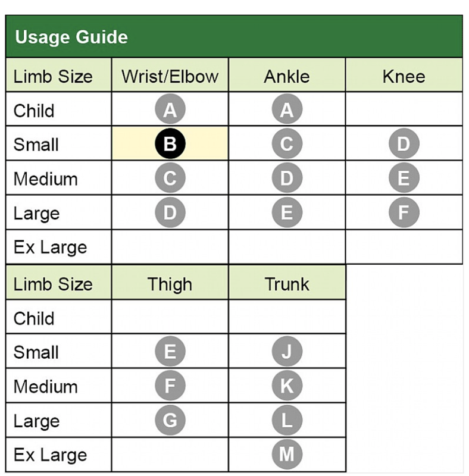Click the E circle in Small Thigh row

(x=170, y=352)
